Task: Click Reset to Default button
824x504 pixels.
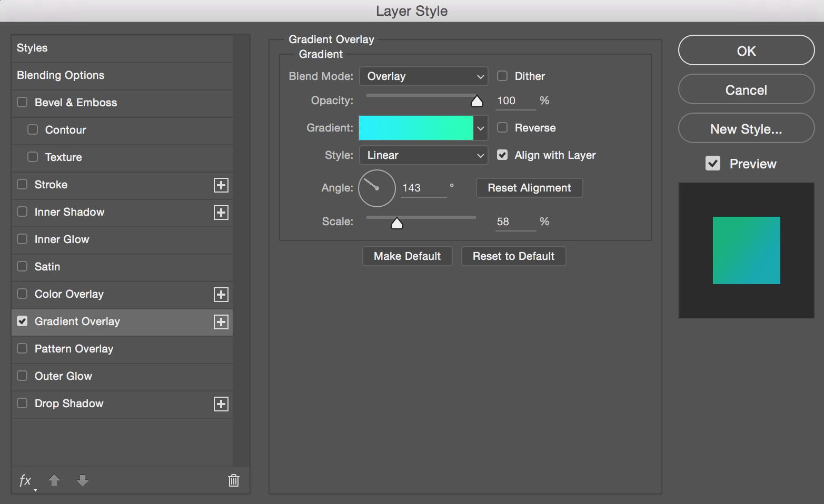Action: (513, 256)
